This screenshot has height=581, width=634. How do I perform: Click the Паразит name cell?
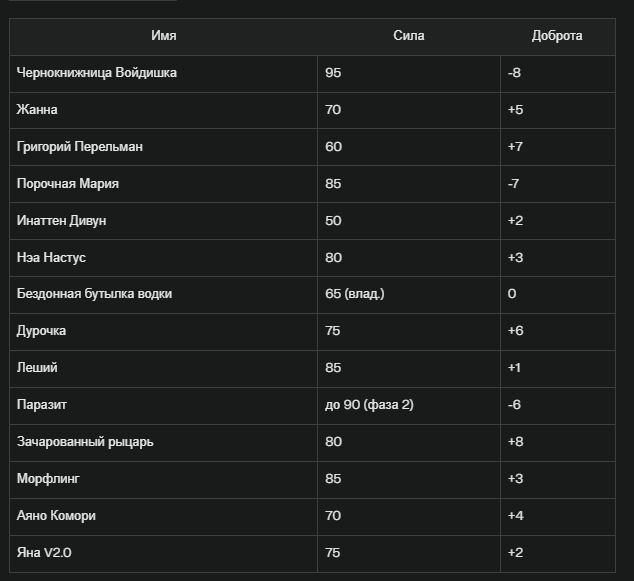163,406
